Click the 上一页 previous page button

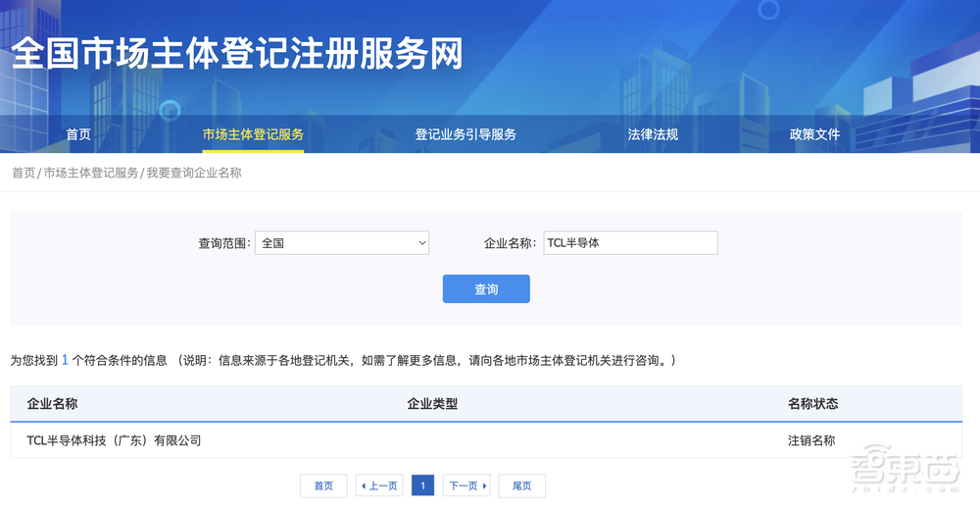(x=379, y=485)
